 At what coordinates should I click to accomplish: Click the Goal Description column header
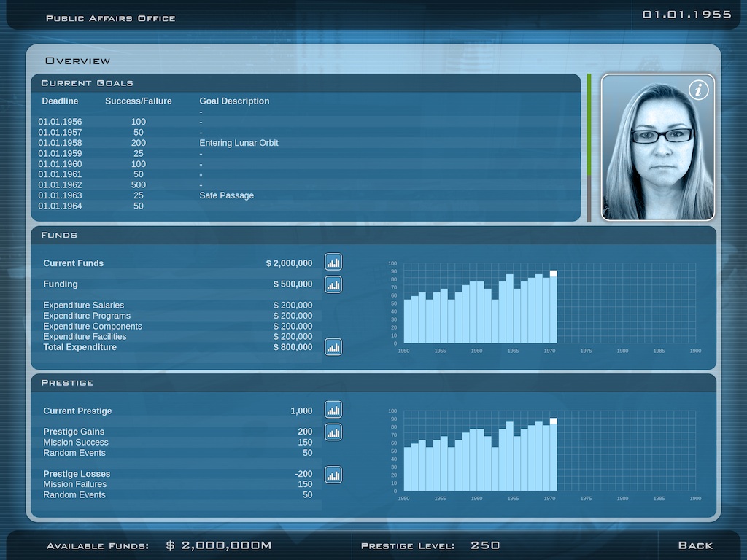click(234, 101)
